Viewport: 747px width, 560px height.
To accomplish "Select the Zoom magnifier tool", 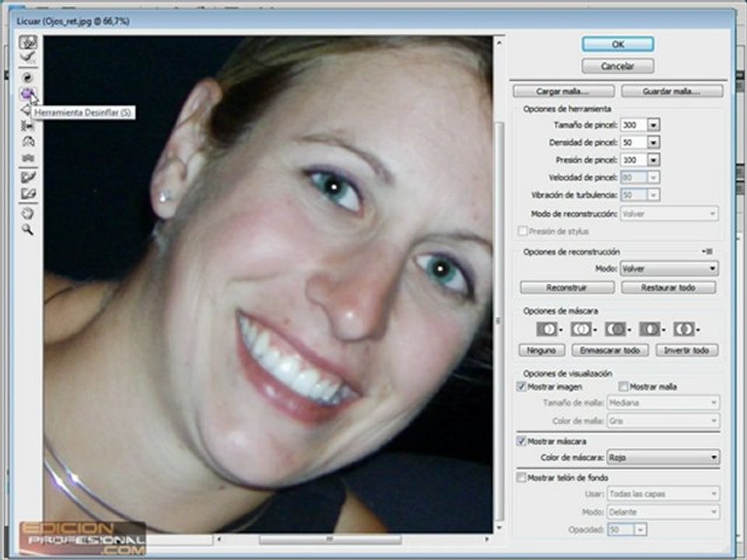I will click(x=28, y=229).
